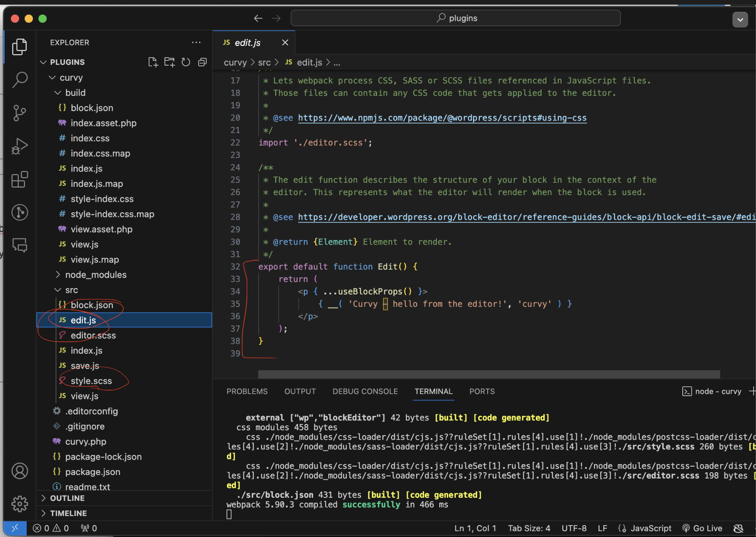The image size is (756, 537).
Task: Click the horizontal editor scrollbar
Action: tap(489, 374)
